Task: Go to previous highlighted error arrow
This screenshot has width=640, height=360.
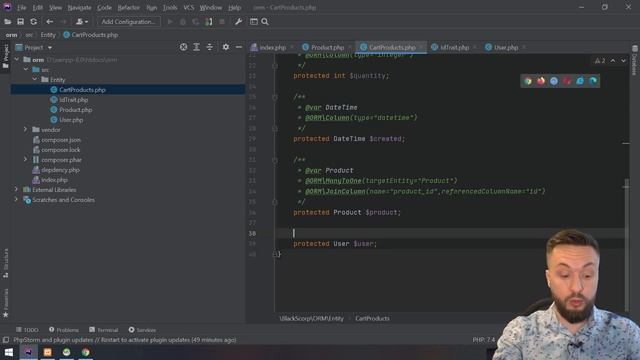Action: (613, 61)
